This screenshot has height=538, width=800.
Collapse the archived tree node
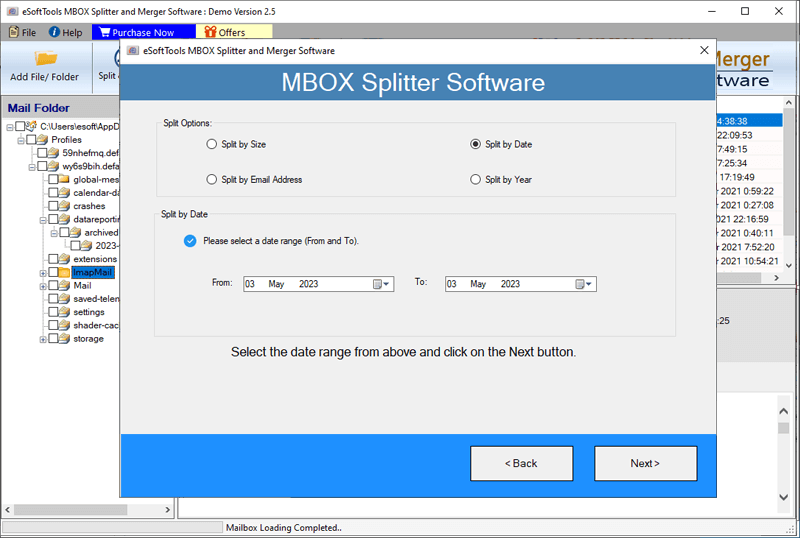point(54,234)
